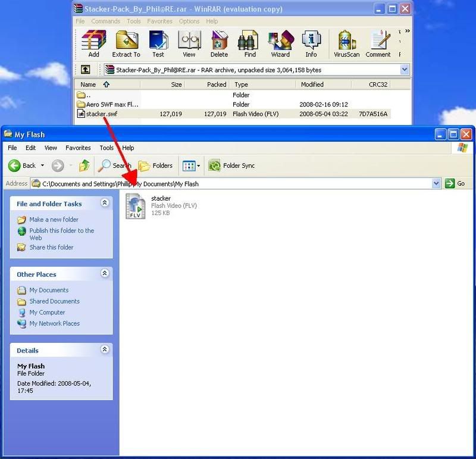This screenshot has height=459, width=476.
Task: Open Options menu in WinRAR
Action: coord(189,21)
